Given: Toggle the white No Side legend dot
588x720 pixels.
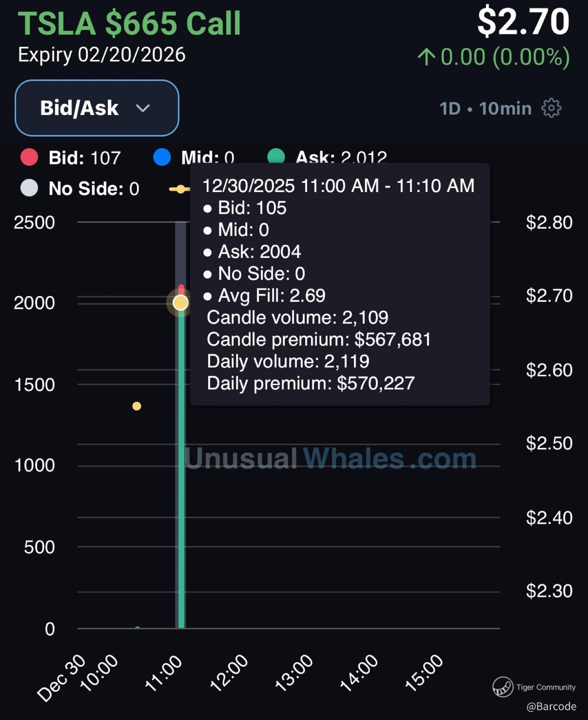Looking at the screenshot, I should click(29, 188).
